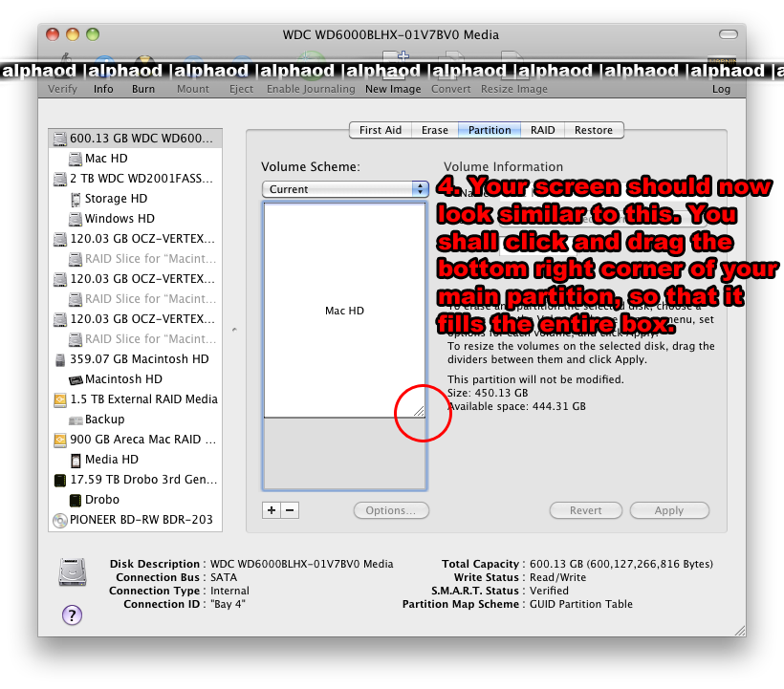Click the large hard drive icon at bottom
784x689 pixels.
[73, 571]
